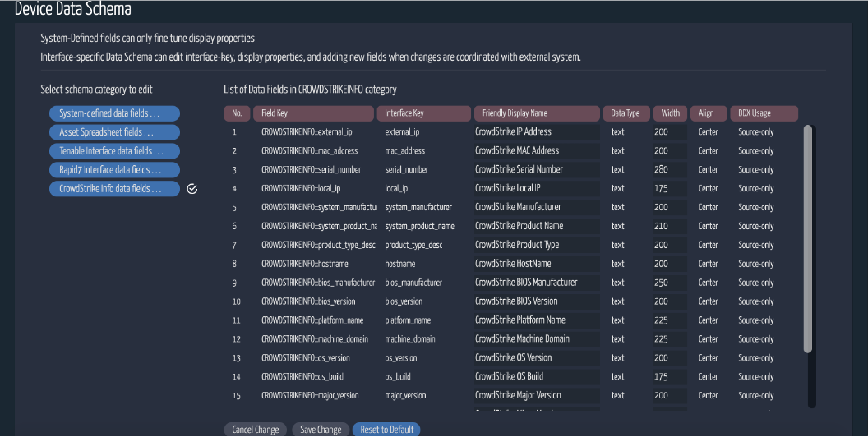The width and height of the screenshot is (868, 437).
Task: Edit CrowdStrike HostName display name
Action: 537,264
